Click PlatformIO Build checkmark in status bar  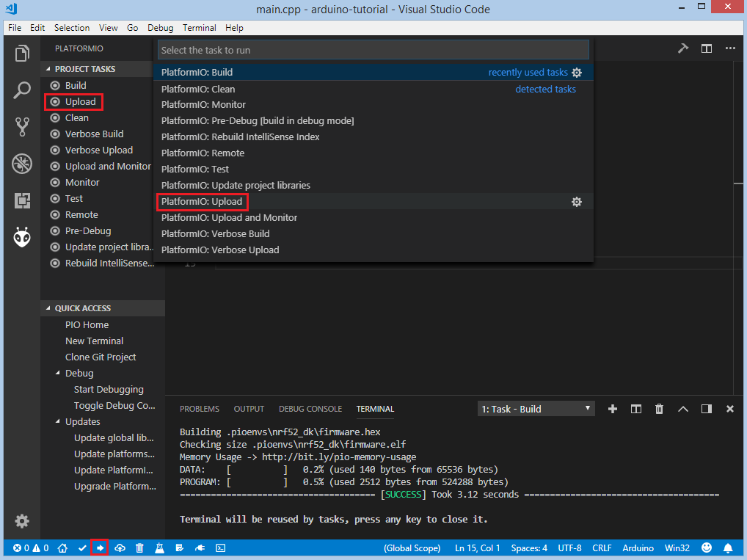tap(82, 548)
